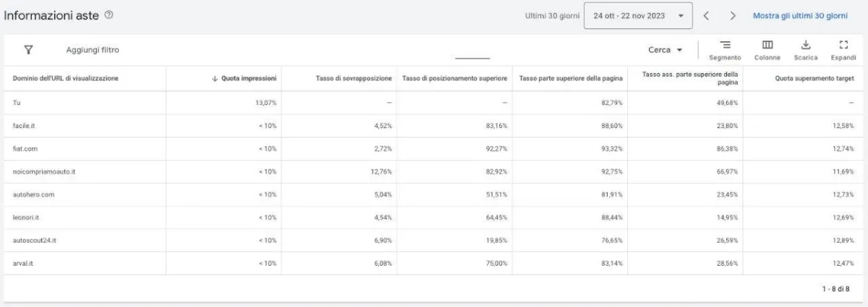Click Dominio dell'URL di visualizzazione header
This screenshot has height=307, width=868.
pyautogui.click(x=66, y=78)
